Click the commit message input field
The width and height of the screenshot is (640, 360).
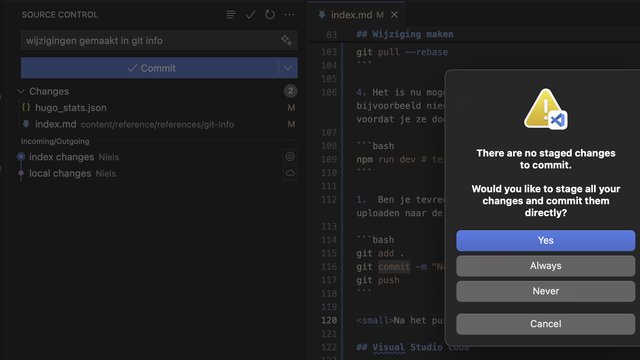click(x=159, y=40)
